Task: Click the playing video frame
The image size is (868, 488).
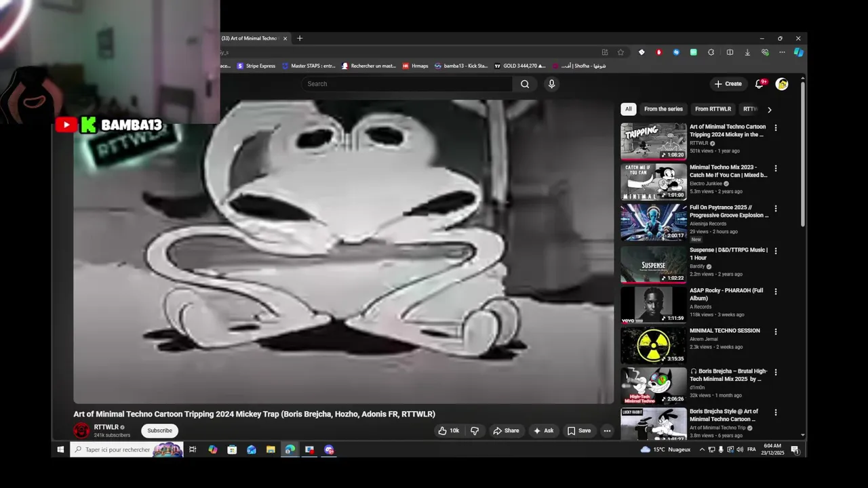Action: pos(344,251)
